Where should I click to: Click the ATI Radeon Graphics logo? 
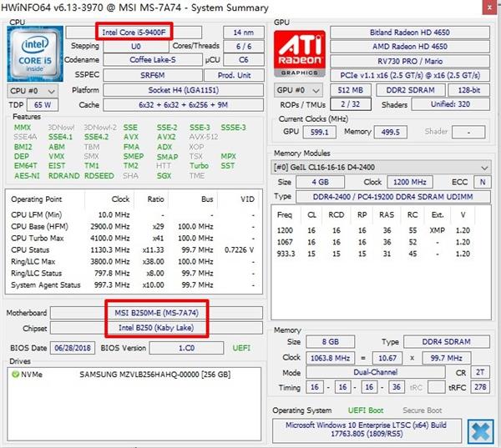click(x=298, y=54)
